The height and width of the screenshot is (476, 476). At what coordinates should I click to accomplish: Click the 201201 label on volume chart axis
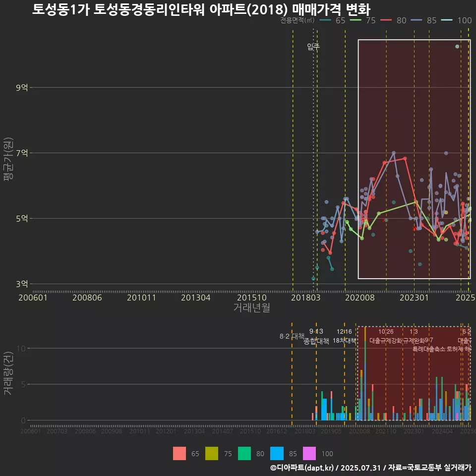[x=166, y=431]
